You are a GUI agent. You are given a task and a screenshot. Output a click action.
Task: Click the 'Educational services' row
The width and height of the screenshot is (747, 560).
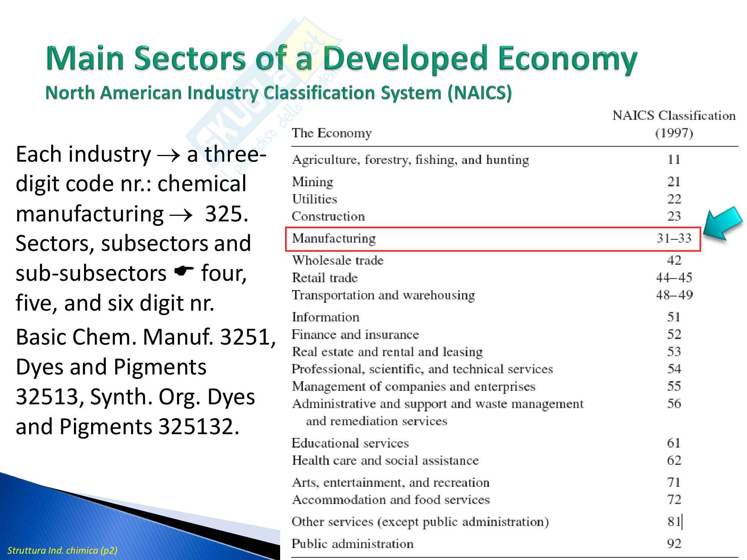(x=350, y=443)
